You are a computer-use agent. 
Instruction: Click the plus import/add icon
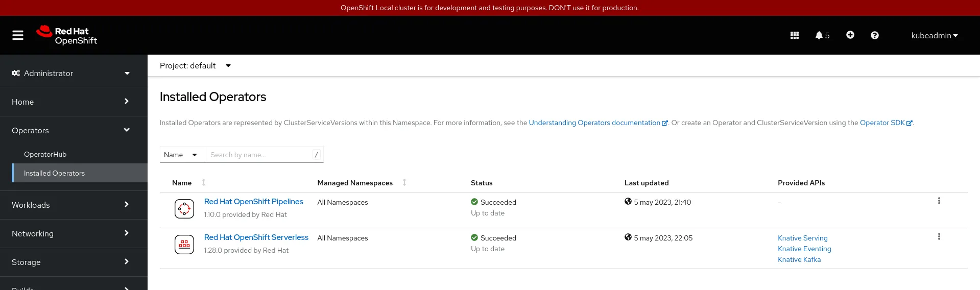[x=850, y=35]
